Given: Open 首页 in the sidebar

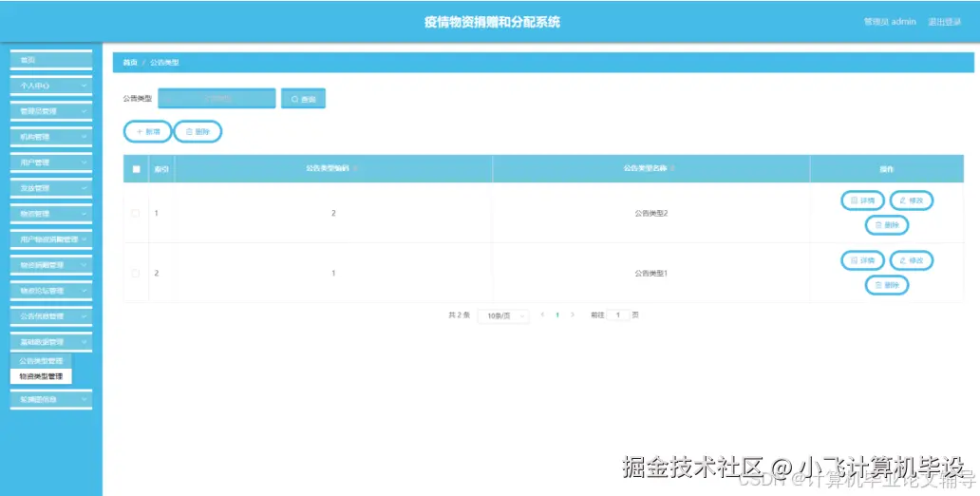Looking at the screenshot, I should [x=51, y=60].
